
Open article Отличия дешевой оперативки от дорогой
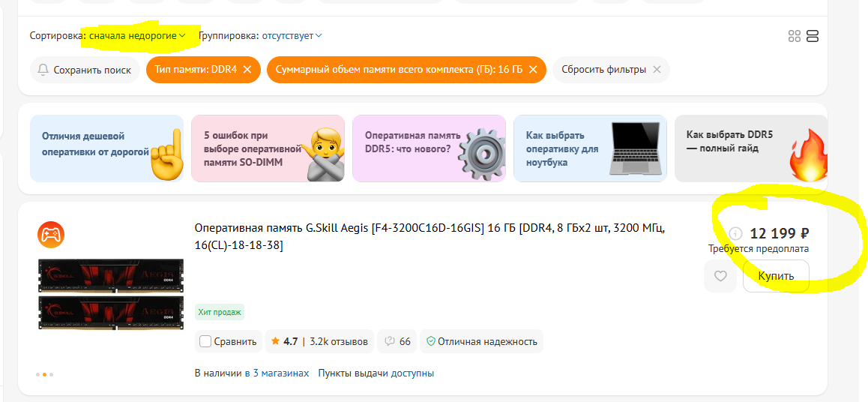click(107, 148)
